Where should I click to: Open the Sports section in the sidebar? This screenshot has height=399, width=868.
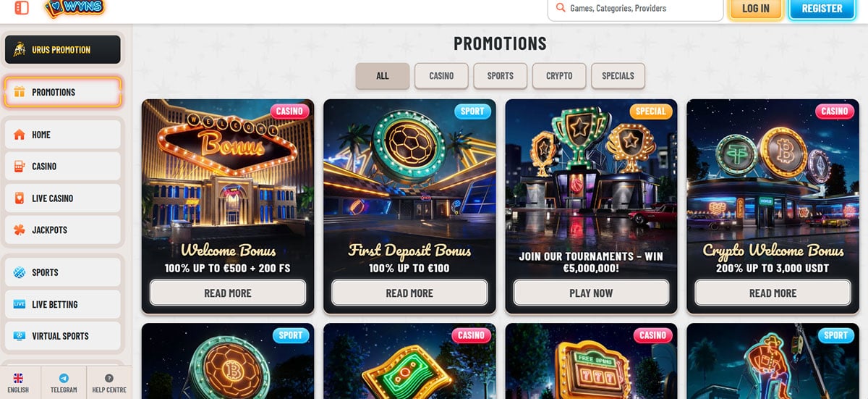(62, 272)
